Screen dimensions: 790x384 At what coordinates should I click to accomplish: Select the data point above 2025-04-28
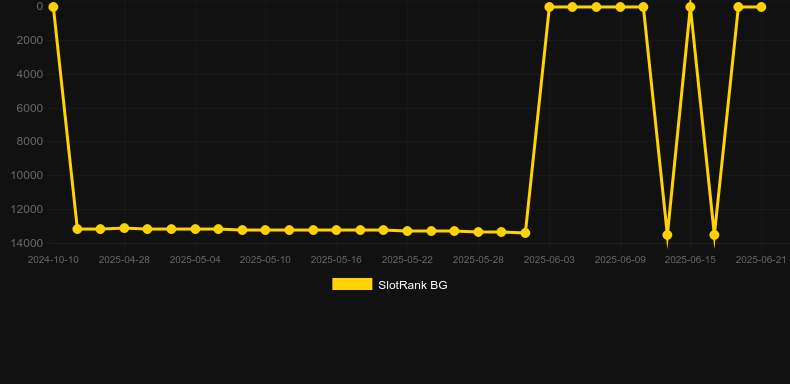(x=124, y=228)
